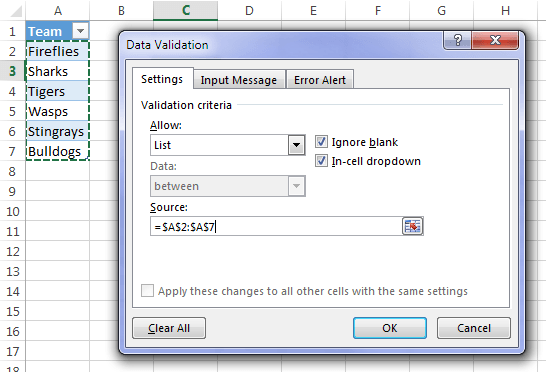Select the Bulldogs cell
Viewport: 546px width, 372px height.
pyautogui.click(x=57, y=151)
